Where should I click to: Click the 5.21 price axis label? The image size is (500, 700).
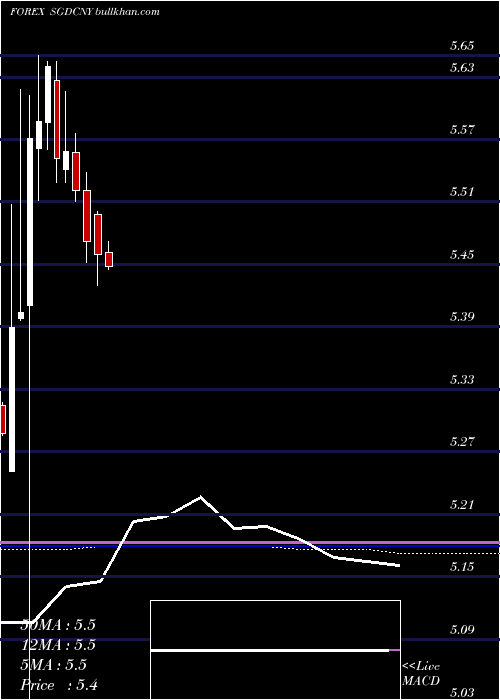click(462, 505)
